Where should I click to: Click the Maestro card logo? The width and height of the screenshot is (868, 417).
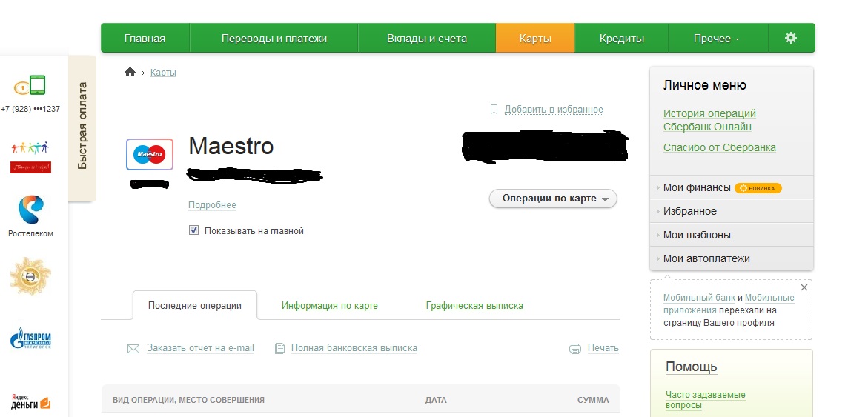[150, 155]
